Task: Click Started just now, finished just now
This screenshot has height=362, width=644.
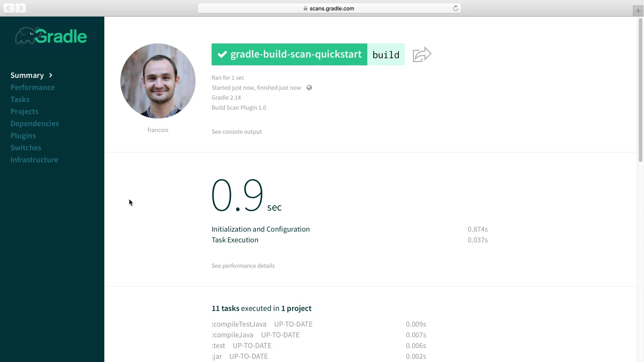Action: pyautogui.click(x=256, y=88)
